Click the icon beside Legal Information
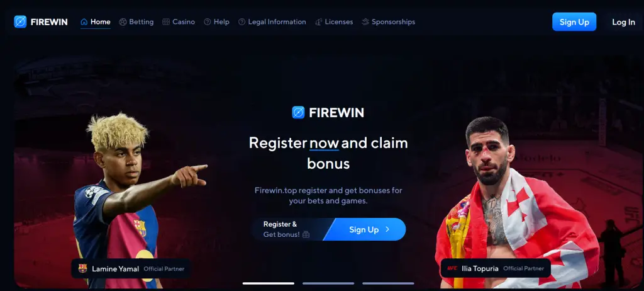 coord(242,22)
